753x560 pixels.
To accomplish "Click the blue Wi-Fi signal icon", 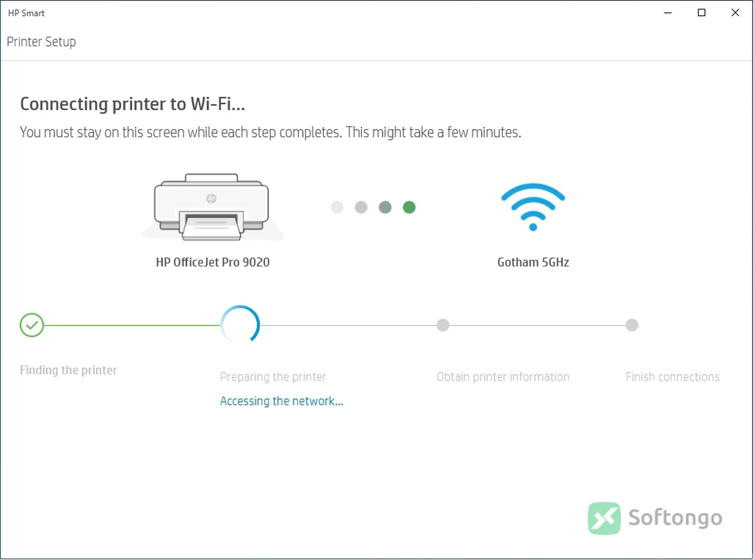I will [533, 207].
